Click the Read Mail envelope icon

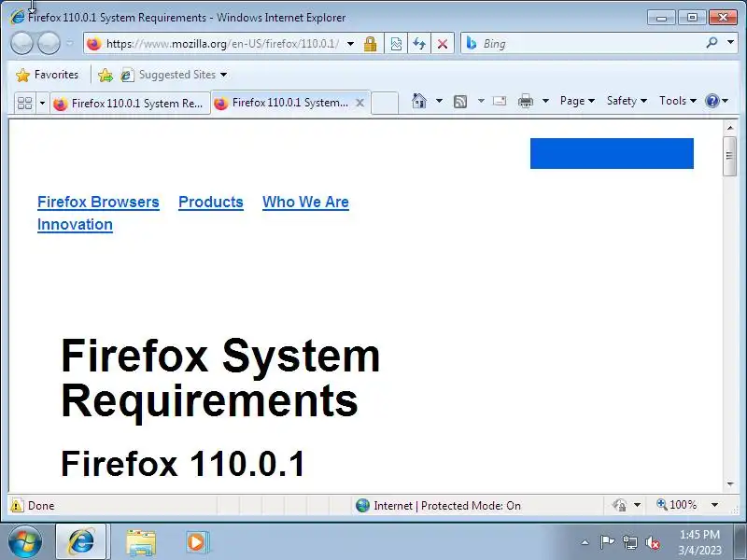pos(500,101)
